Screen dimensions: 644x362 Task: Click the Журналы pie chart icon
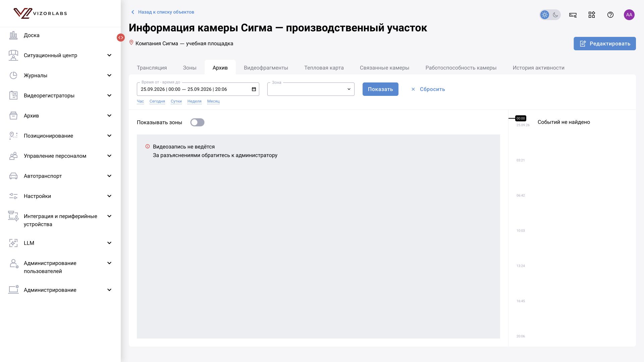click(x=13, y=75)
